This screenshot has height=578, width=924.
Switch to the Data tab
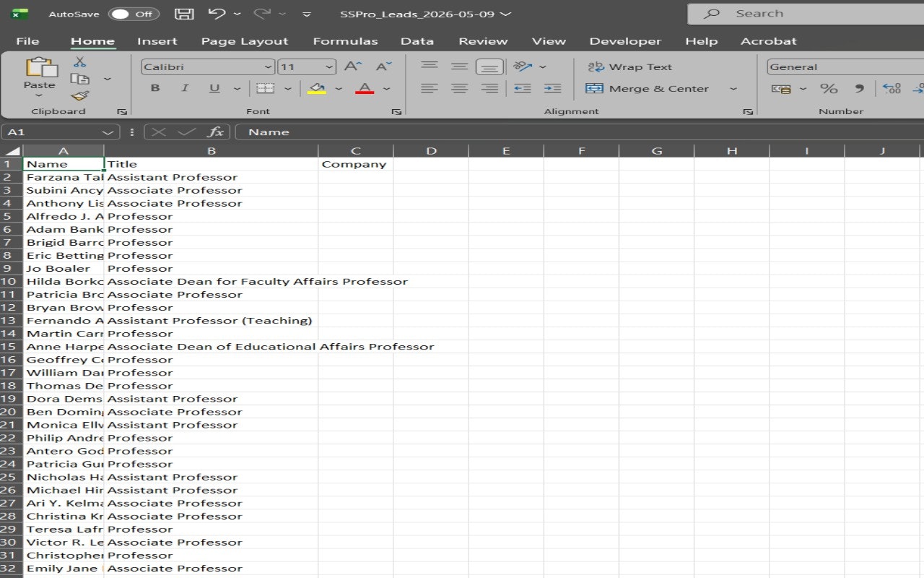coord(417,41)
